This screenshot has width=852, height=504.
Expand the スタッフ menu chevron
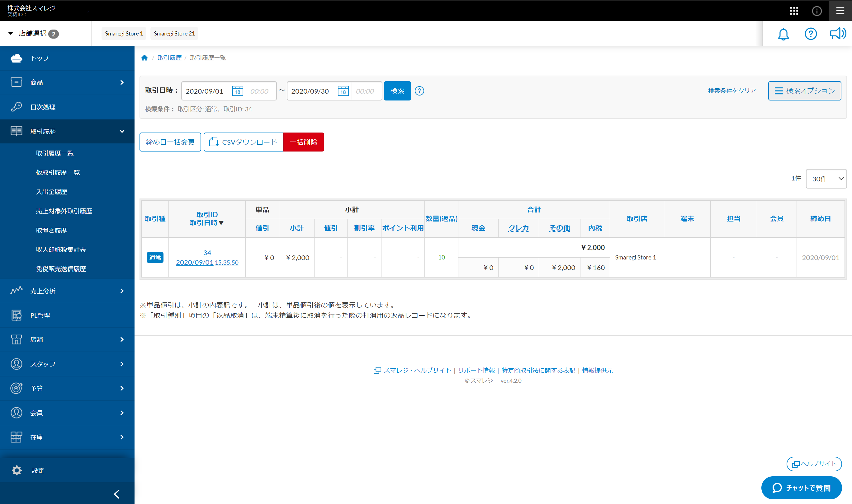pyautogui.click(x=122, y=364)
